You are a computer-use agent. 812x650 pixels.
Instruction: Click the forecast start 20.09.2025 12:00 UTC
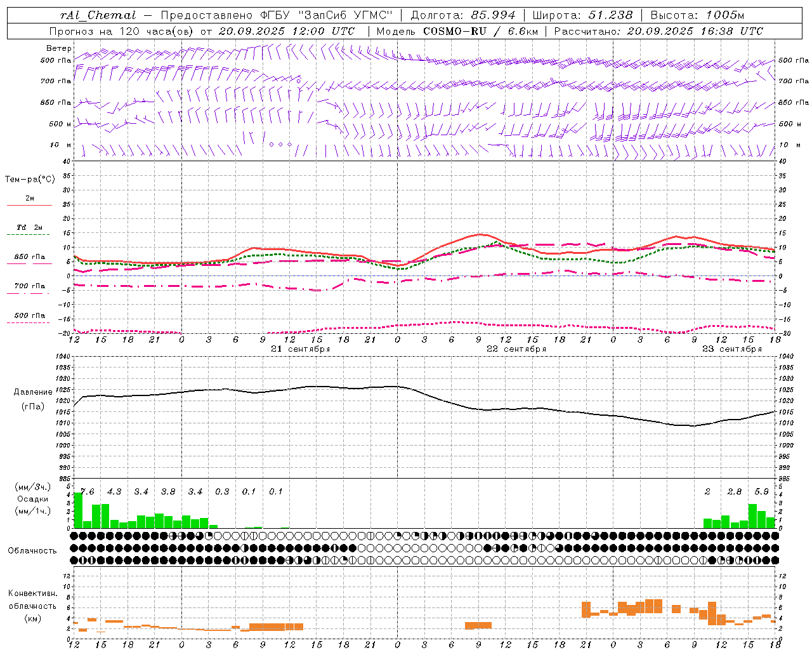click(287, 31)
